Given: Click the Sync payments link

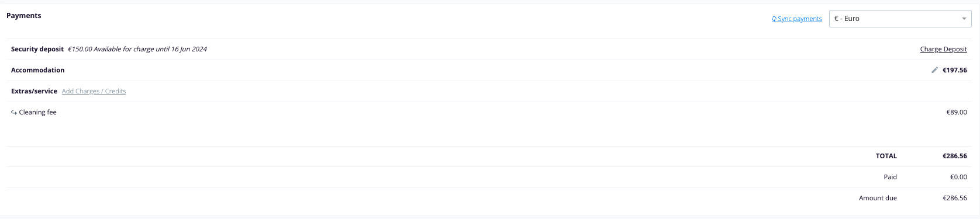Looking at the screenshot, I should point(799,19).
